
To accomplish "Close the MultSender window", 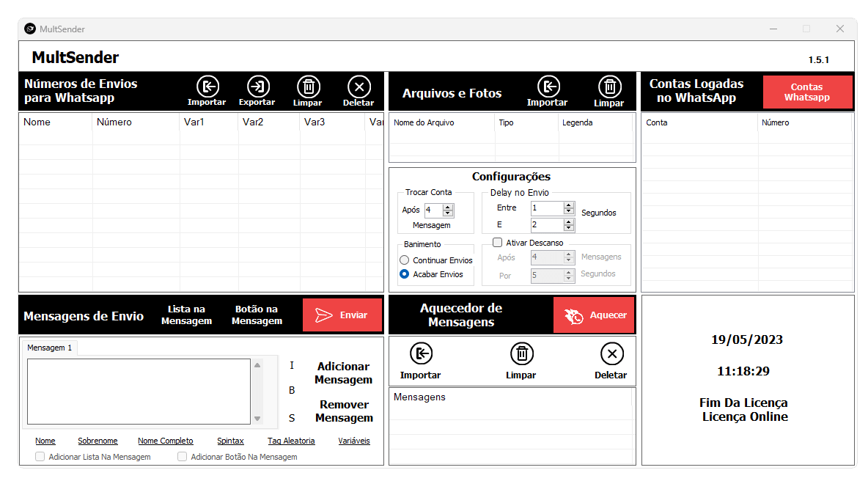I will (839, 29).
